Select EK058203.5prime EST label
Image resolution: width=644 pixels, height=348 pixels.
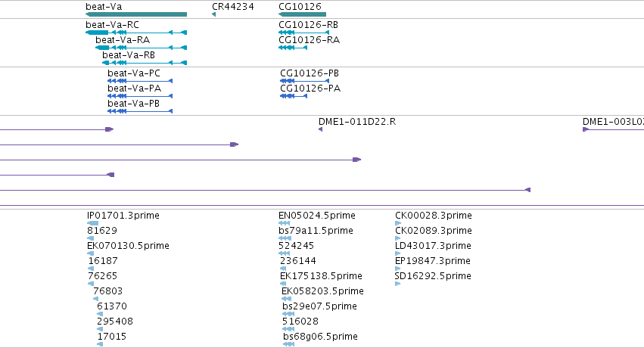coord(323,291)
